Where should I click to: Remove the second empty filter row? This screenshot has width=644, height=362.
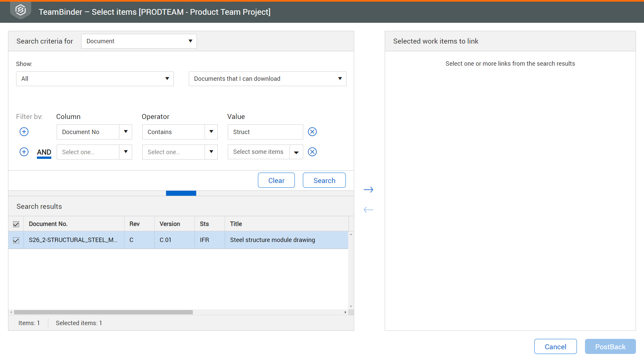[x=312, y=152]
